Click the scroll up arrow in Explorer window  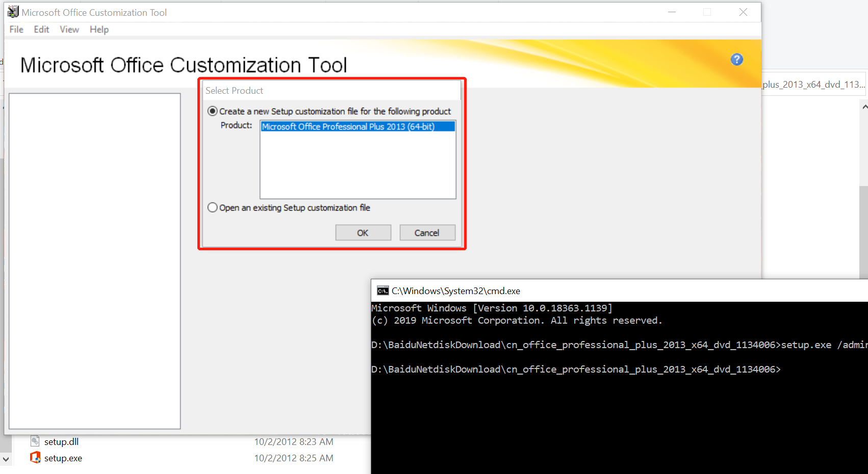864,107
